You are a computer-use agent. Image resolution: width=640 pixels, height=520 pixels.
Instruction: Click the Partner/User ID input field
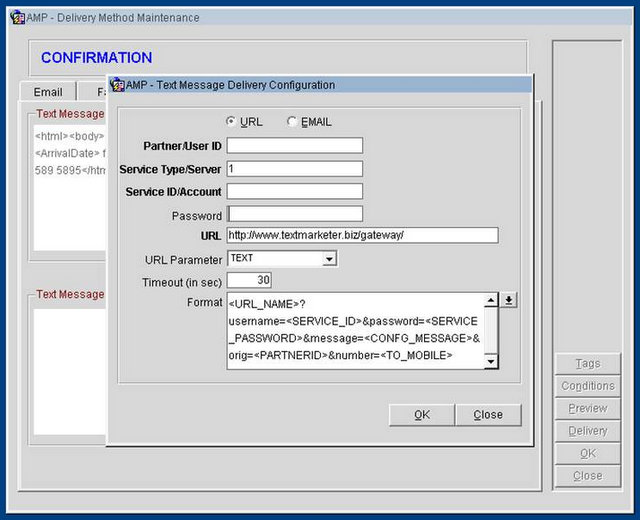pos(294,146)
